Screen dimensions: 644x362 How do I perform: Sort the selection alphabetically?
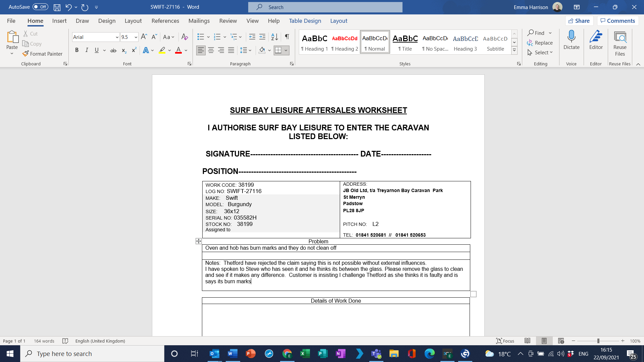coord(274,37)
